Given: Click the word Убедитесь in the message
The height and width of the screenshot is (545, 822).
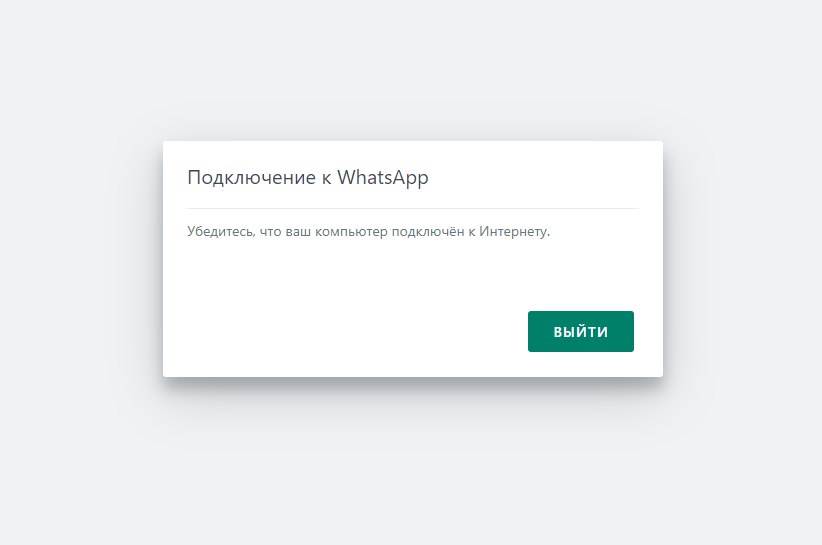Looking at the screenshot, I should 221,231.
